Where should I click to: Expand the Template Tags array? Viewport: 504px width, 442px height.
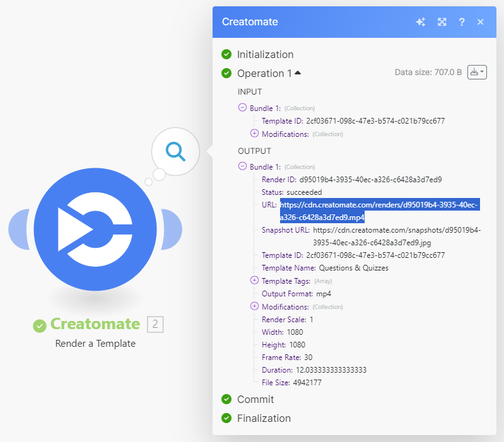point(254,281)
